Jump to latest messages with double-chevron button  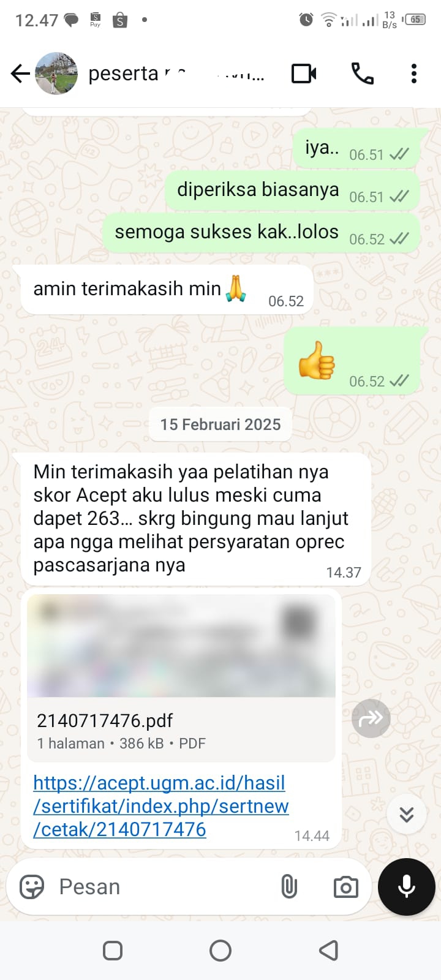(407, 814)
